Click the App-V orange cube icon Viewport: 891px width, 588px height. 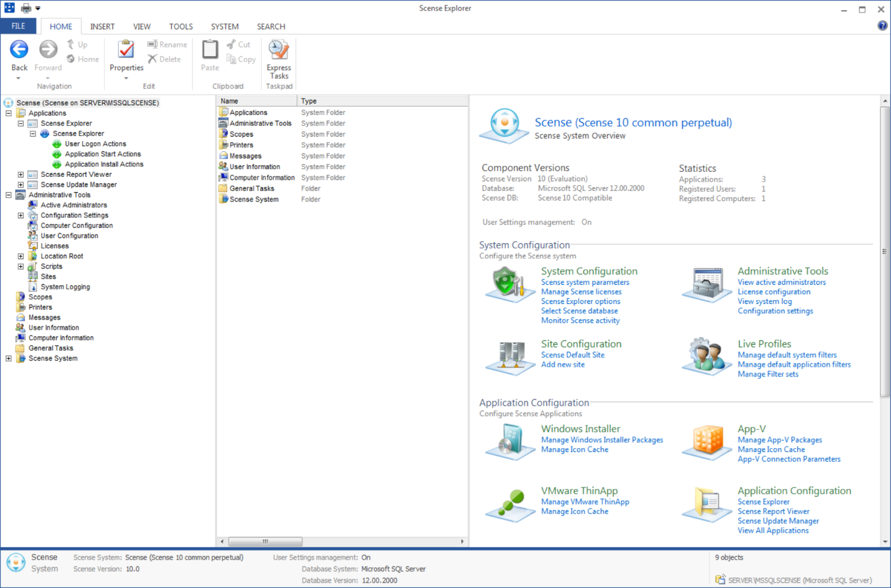point(706,442)
